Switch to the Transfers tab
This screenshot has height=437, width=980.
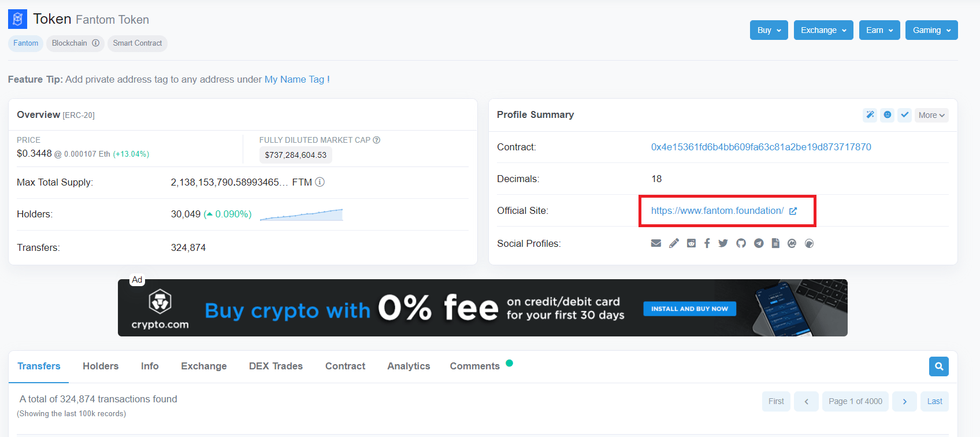pos(39,366)
